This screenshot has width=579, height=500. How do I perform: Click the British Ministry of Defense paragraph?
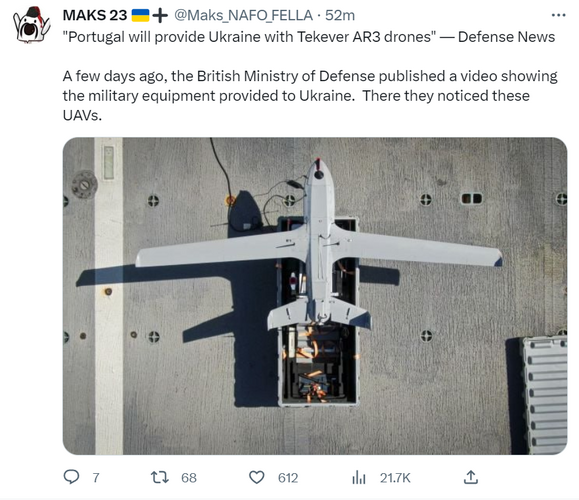click(310, 96)
